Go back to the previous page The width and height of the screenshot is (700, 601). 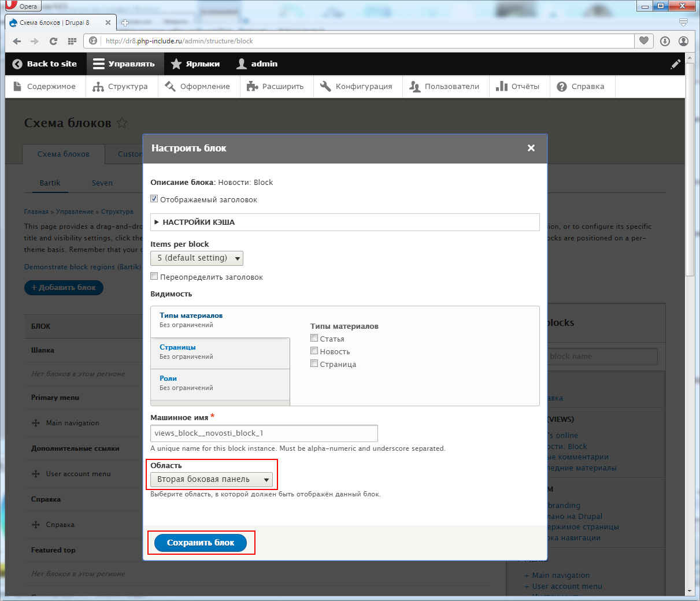(17, 41)
